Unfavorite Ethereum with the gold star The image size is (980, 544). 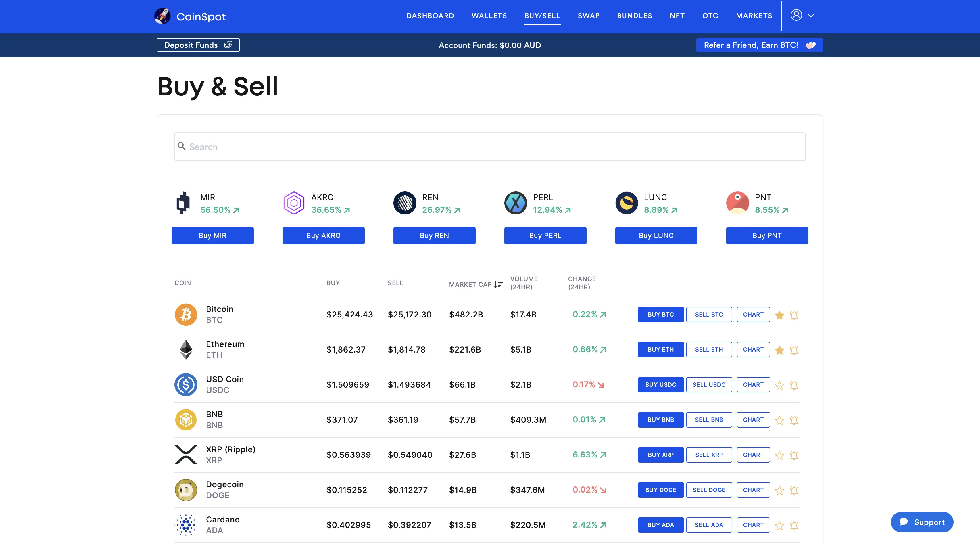(x=779, y=350)
